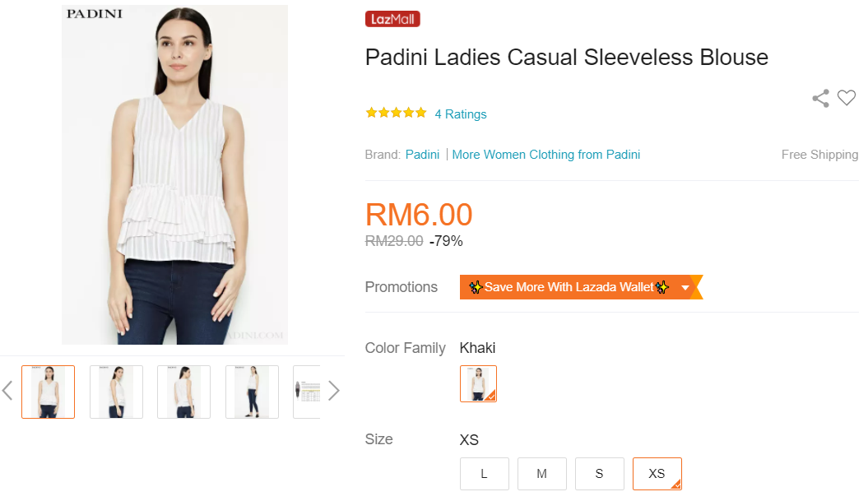868x501 pixels.
Task: Expand the Lazada Wallet promotion dropdown
Action: [x=685, y=287]
